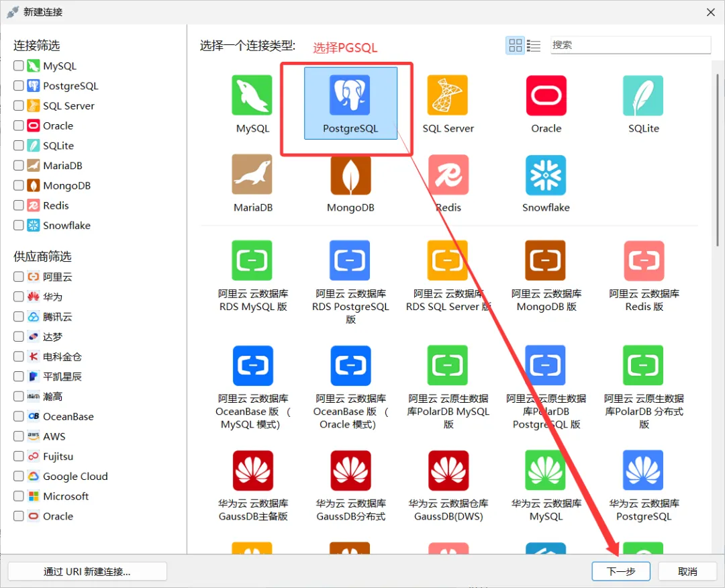This screenshot has height=588, width=725.
Task: Click the 下一步 button
Action: click(621, 571)
